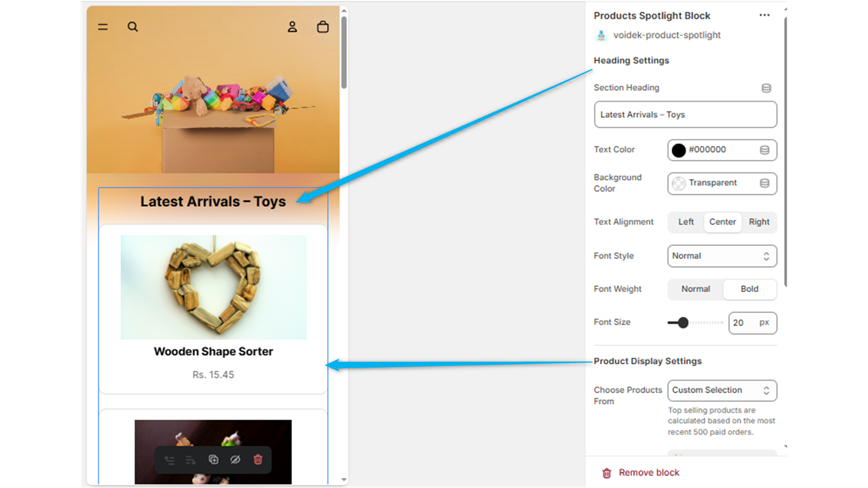Screen dimensions: 868x488
Task: Set text alignment to Right
Action: [x=759, y=222]
